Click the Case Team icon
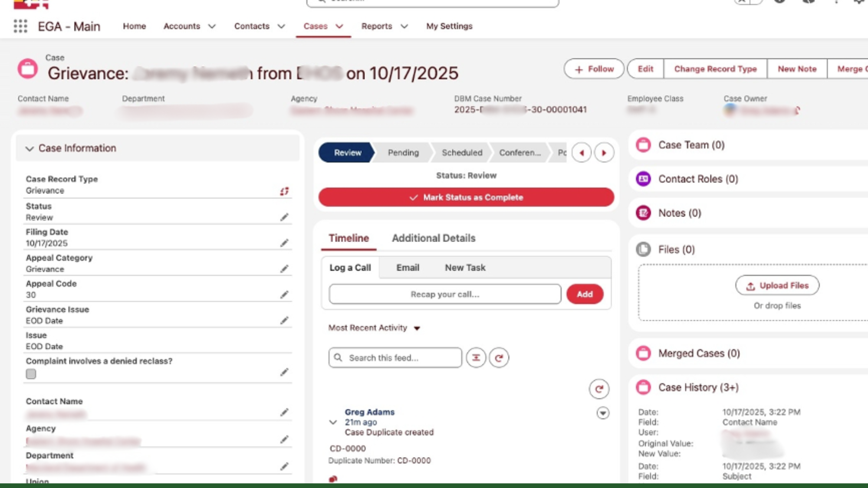The image size is (868, 488). click(644, 145)
